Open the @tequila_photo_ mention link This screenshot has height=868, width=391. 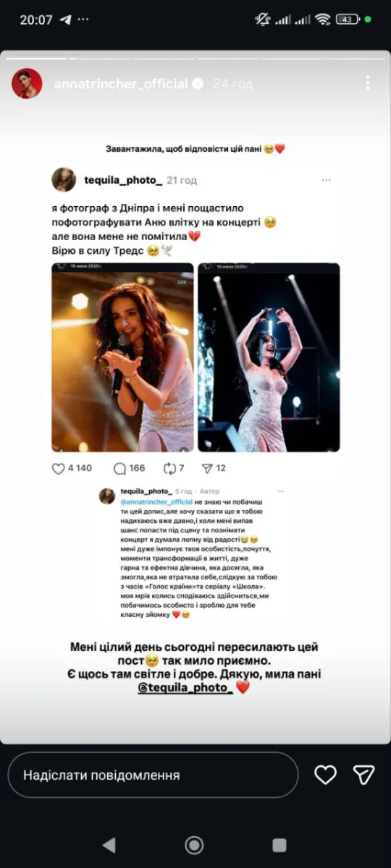tap(185, 687)
